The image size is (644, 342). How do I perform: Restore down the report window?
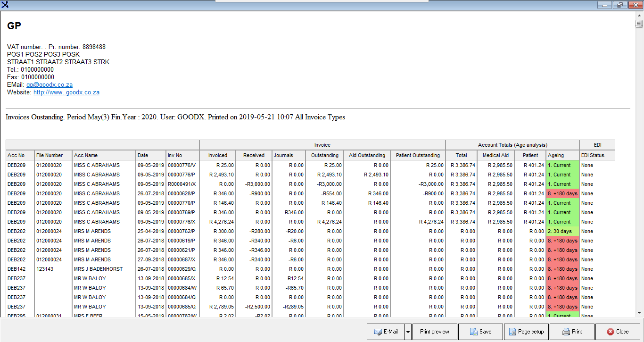click(x=619, y=5)
